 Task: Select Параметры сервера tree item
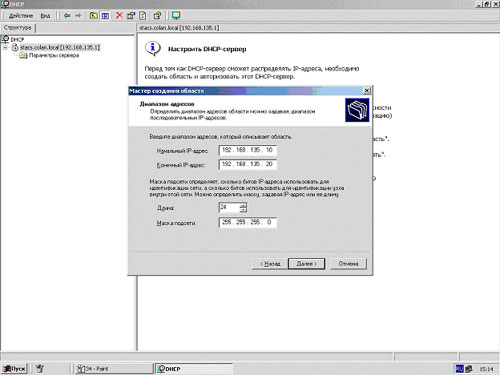pos(54,55)
